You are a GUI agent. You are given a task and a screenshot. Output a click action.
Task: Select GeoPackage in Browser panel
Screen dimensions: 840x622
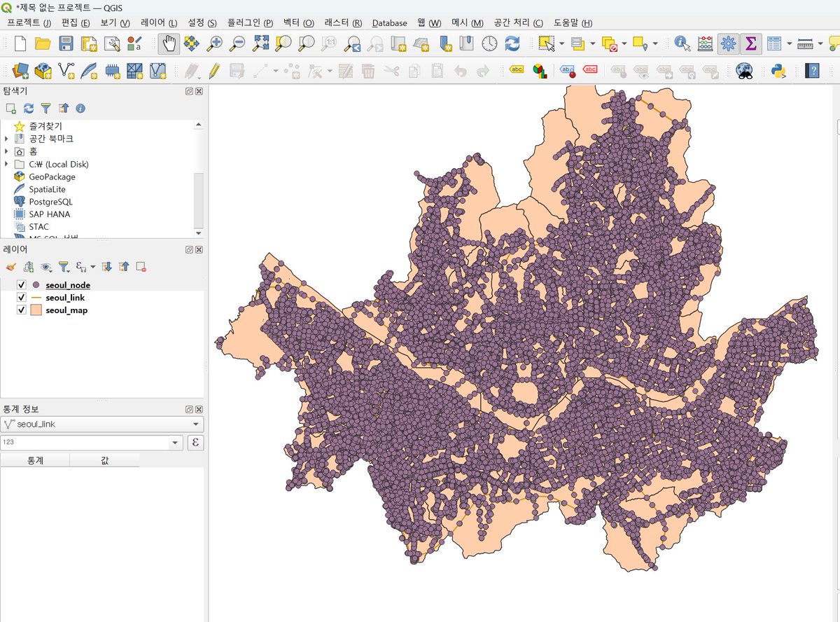(x=52, y=177)
